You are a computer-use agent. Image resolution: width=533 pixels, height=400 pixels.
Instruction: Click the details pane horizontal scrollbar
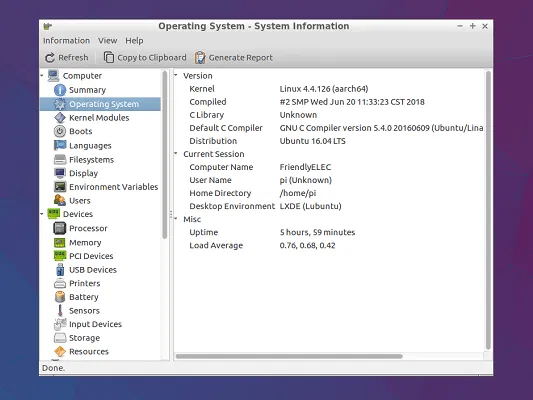(289, 356)
